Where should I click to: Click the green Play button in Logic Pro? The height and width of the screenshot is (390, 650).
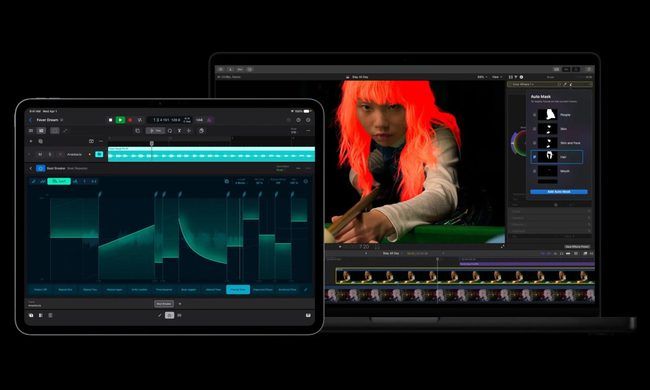coord(120,120)
